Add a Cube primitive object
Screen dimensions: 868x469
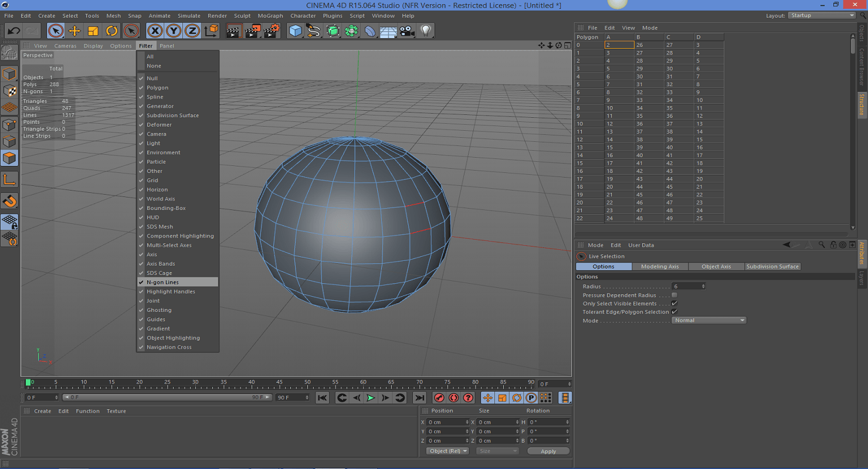[296, 30]
